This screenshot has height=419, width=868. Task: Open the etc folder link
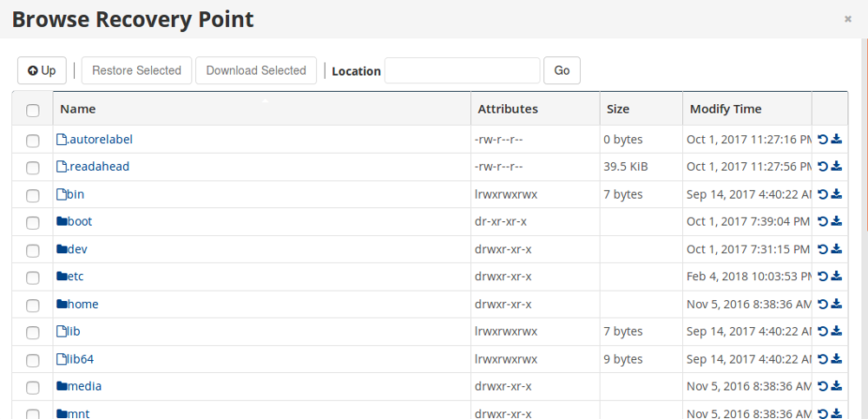click(75, 277)
